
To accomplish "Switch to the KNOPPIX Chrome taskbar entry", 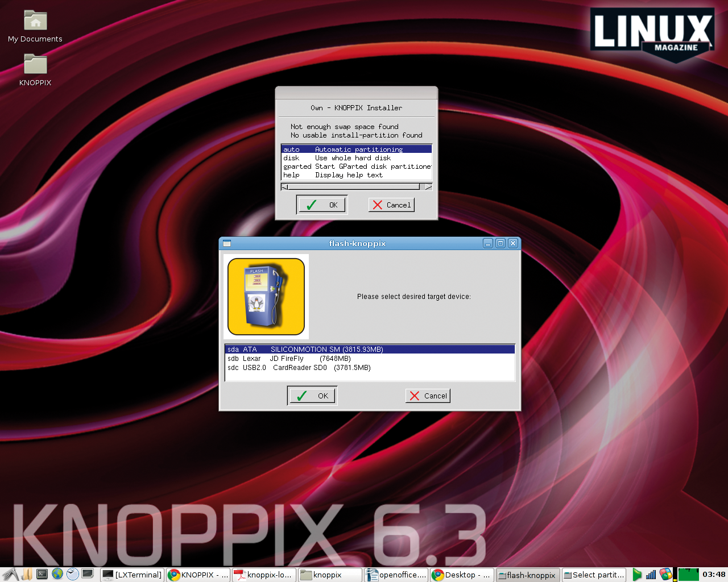I will tap(198, 575).
